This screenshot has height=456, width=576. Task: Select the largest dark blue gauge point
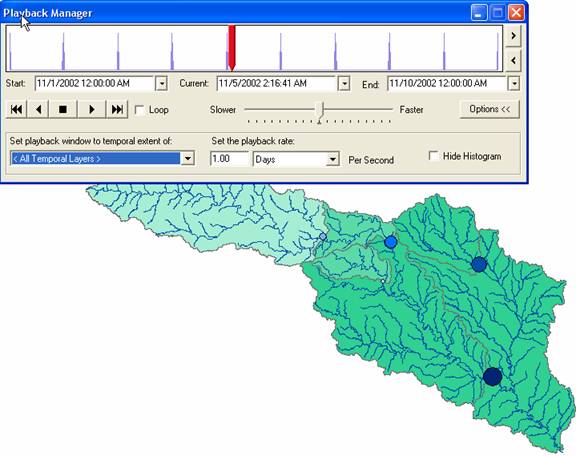click(x=493, y=376)
